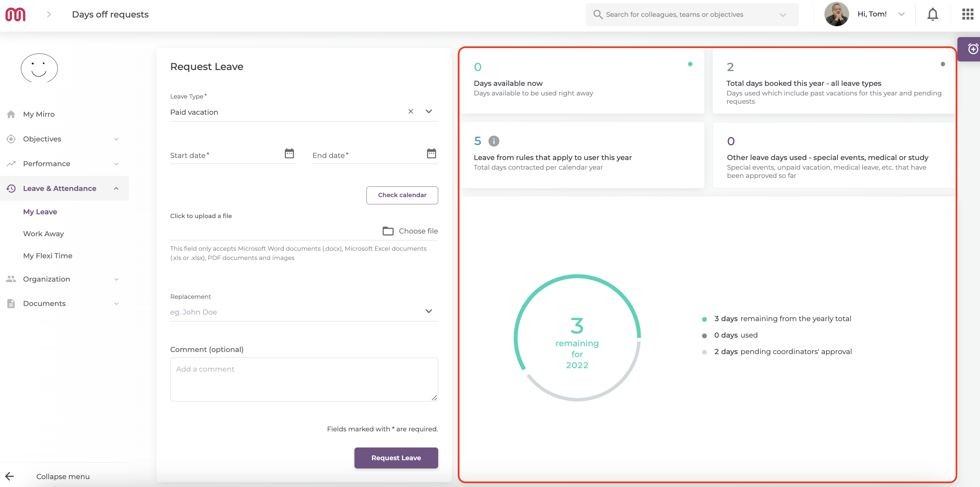Viewport: 980px width, 487px height.
Task: Click 'Leave from rules that apply' card title
Action: (553, 158)
